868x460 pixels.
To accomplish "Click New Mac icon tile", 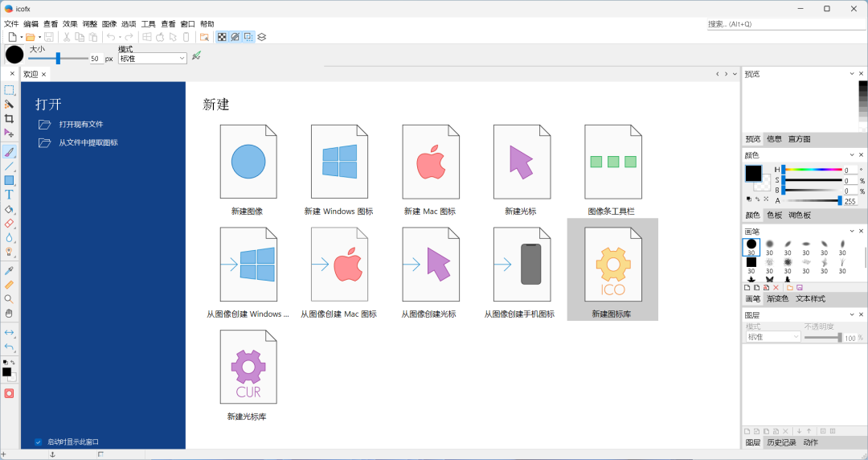I will tap(430, 170).
